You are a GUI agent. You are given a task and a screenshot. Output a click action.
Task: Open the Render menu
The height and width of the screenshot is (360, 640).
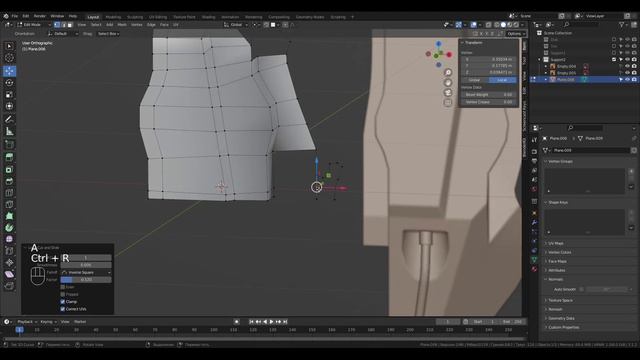pos(40,16)
